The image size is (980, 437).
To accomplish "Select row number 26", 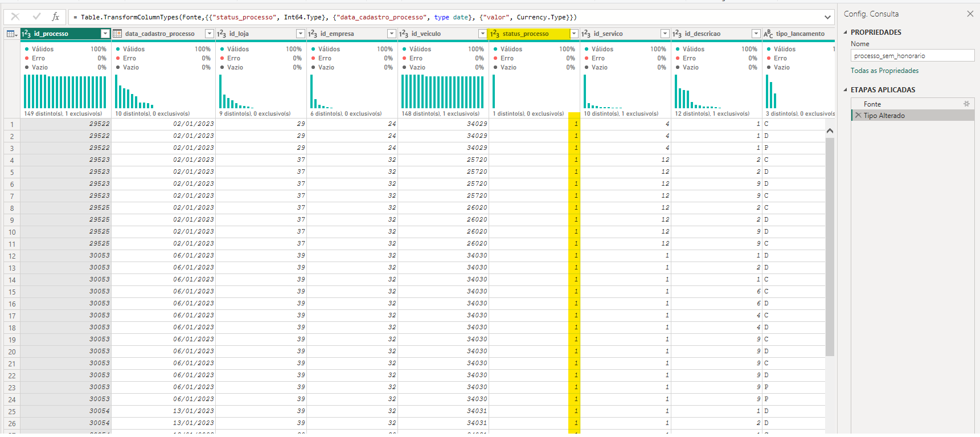I will click(11, 423).
